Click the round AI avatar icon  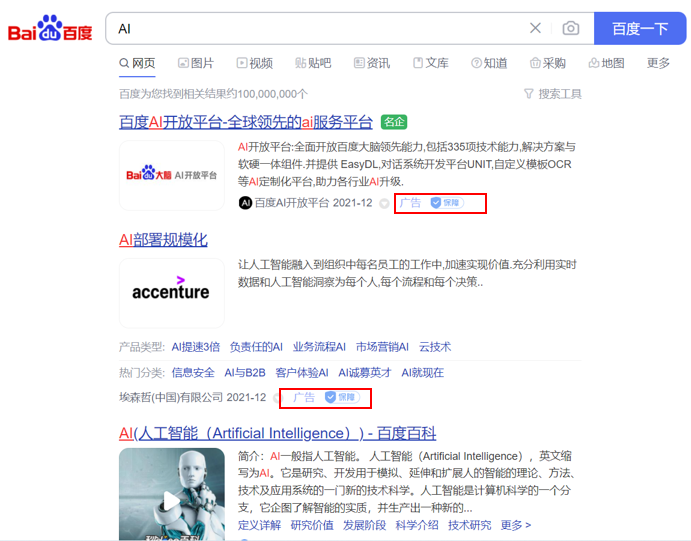coord(245,203)
